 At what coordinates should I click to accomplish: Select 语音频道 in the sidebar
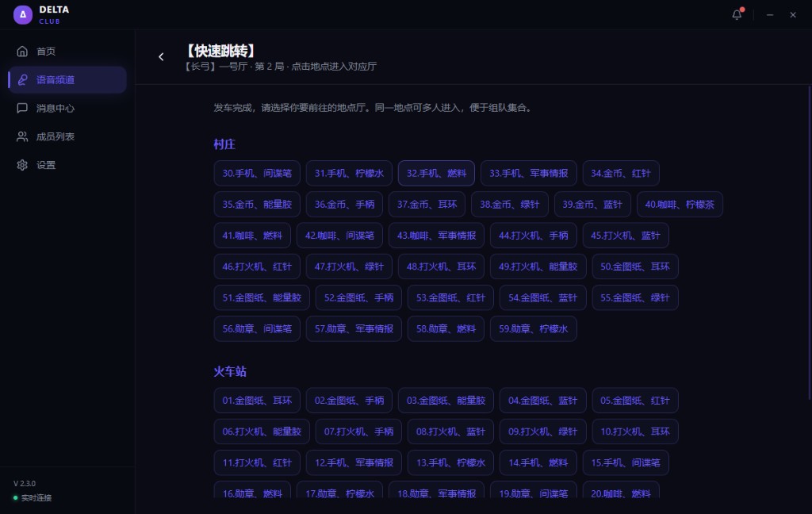(x=67, y=80)
